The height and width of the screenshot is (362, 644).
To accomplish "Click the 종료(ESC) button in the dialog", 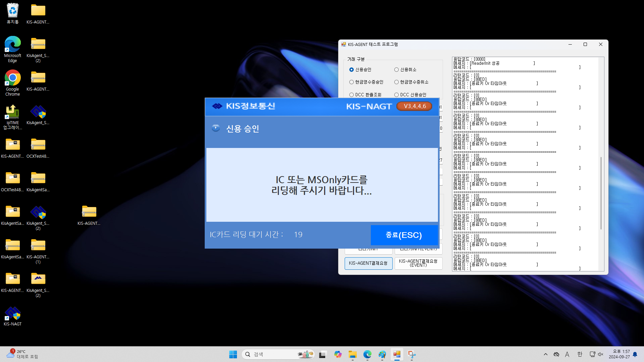I will 404,235.
